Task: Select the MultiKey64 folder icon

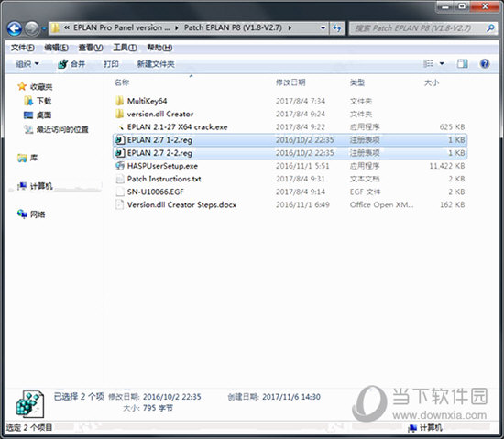Action: pyautogui.click(x=119, y=101)
